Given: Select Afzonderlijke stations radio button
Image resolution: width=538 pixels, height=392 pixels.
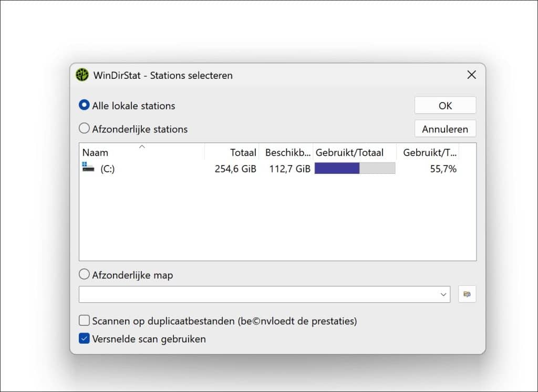Looking at the screenshot, I should tap(84, 129).
